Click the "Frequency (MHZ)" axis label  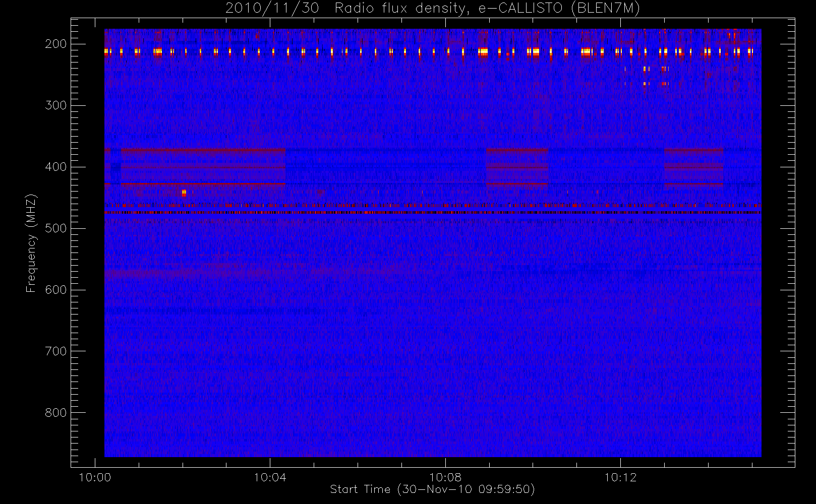[31, 243]
